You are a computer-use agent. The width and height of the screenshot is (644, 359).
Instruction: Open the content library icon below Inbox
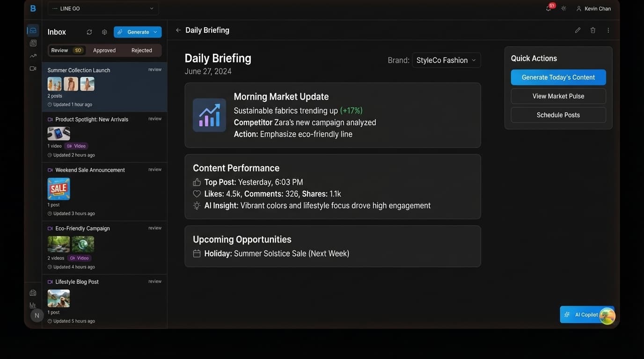pyautogui.click(x=32, y=43)
